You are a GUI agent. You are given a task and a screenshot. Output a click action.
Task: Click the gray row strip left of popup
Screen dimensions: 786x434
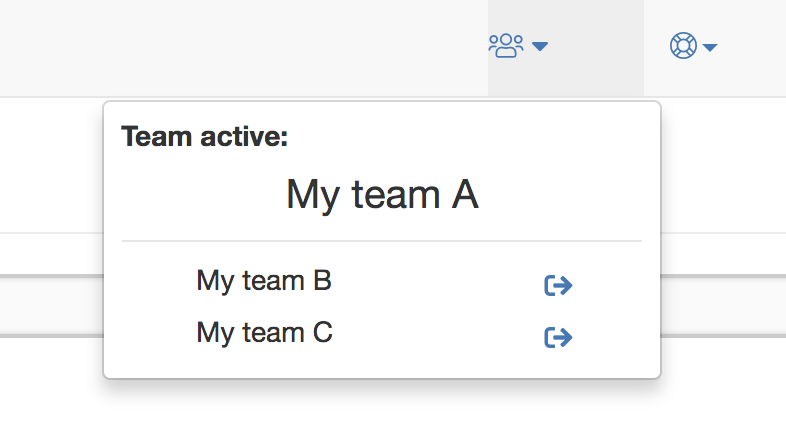tap(51, 306)
